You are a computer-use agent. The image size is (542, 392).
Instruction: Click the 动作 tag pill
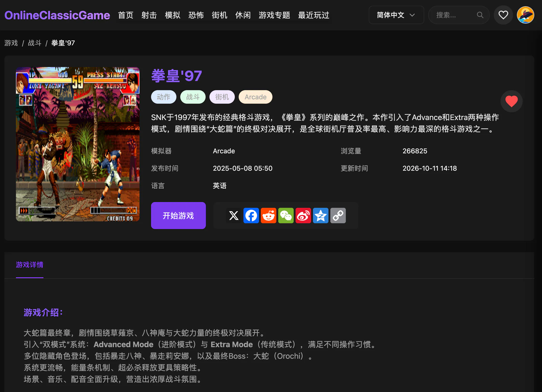pyautogui.click(x=164, y=97)
